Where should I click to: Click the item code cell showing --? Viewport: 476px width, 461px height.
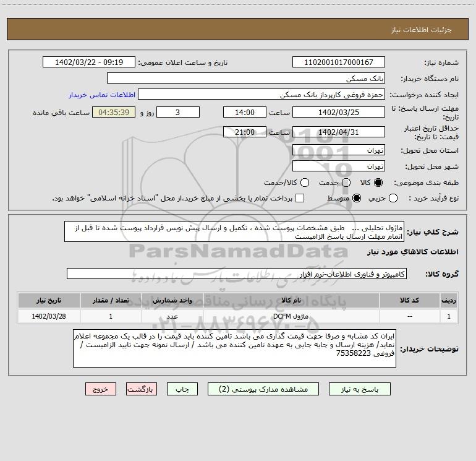coord(409,316)
